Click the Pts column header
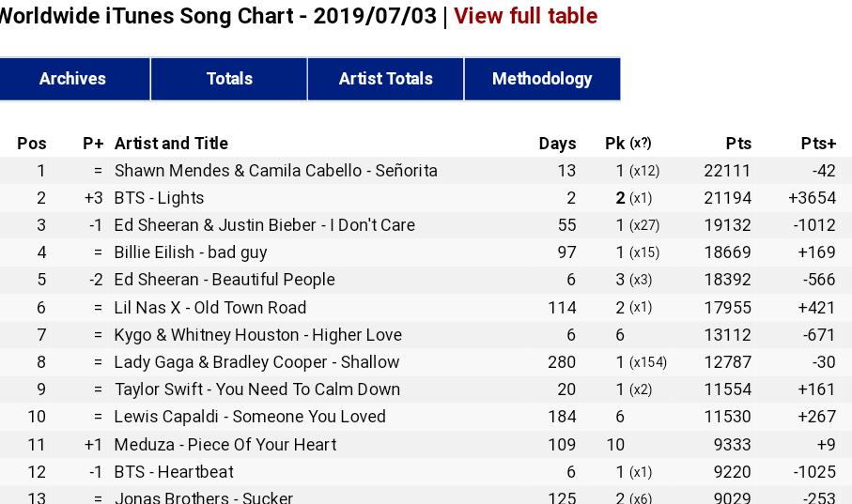Screen dimensions: 852x504 [x=738, y=144]
